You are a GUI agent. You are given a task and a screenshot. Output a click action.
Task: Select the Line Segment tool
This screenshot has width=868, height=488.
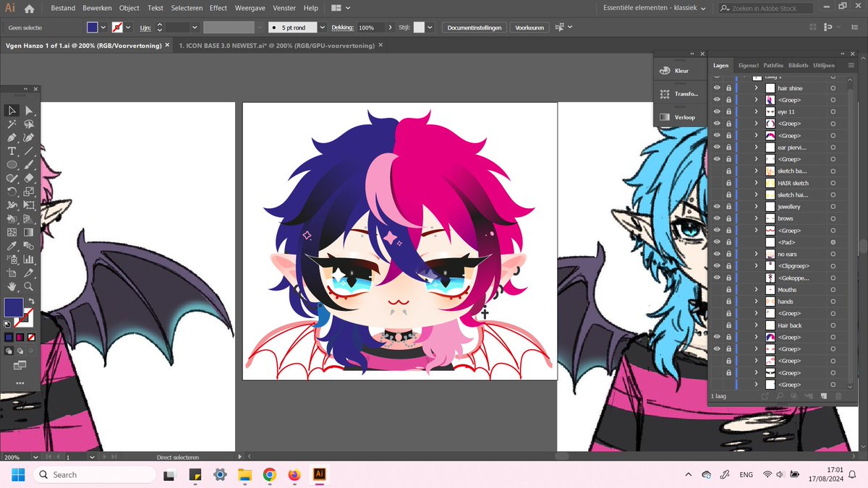[29, 151]
